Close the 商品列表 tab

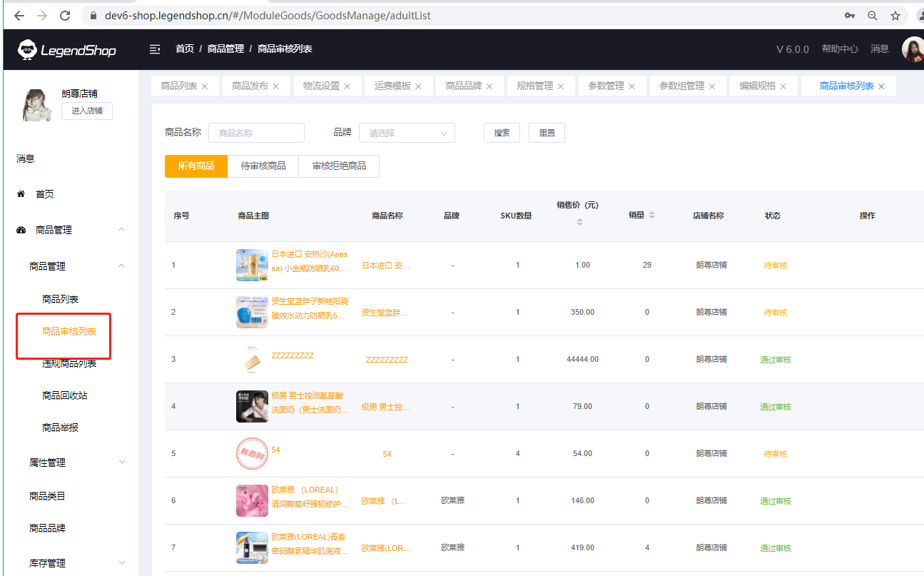tap(205, 86)
